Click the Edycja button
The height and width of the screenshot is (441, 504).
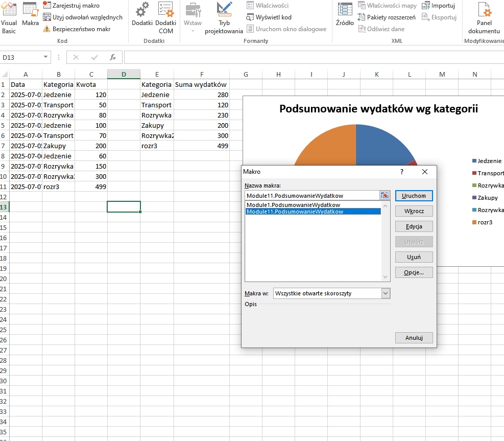[x=414, y=226]
